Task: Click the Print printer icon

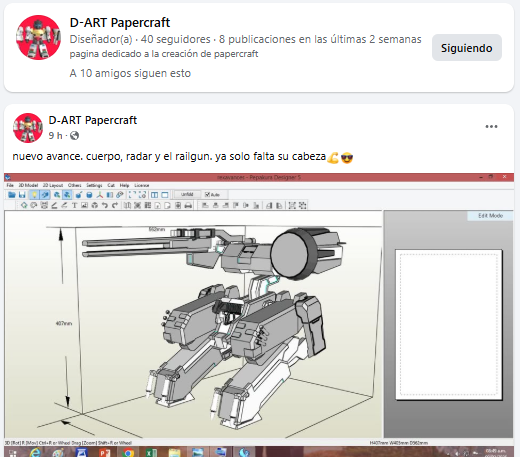Action: pyautogui.click(x=188, y=205)
